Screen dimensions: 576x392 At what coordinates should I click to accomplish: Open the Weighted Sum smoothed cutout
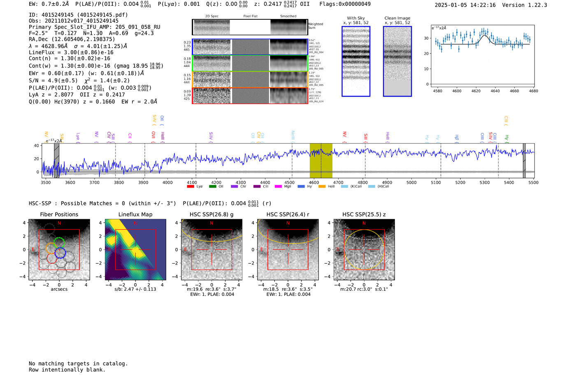(x=288, y=27)
